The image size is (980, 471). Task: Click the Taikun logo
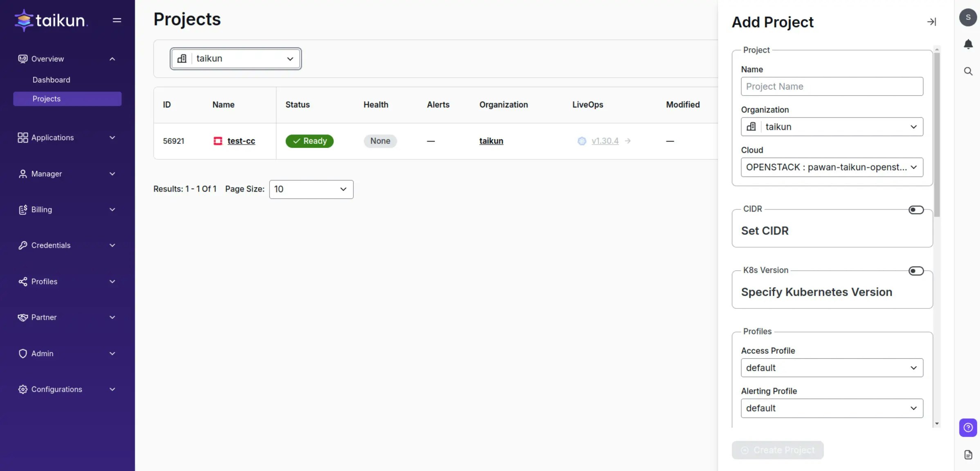(x=51, y=20)
